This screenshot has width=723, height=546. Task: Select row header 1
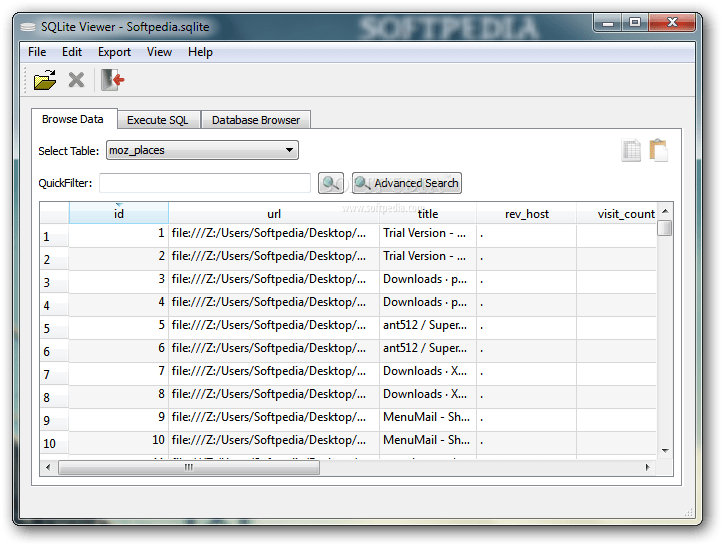click(x=54, y=236)
